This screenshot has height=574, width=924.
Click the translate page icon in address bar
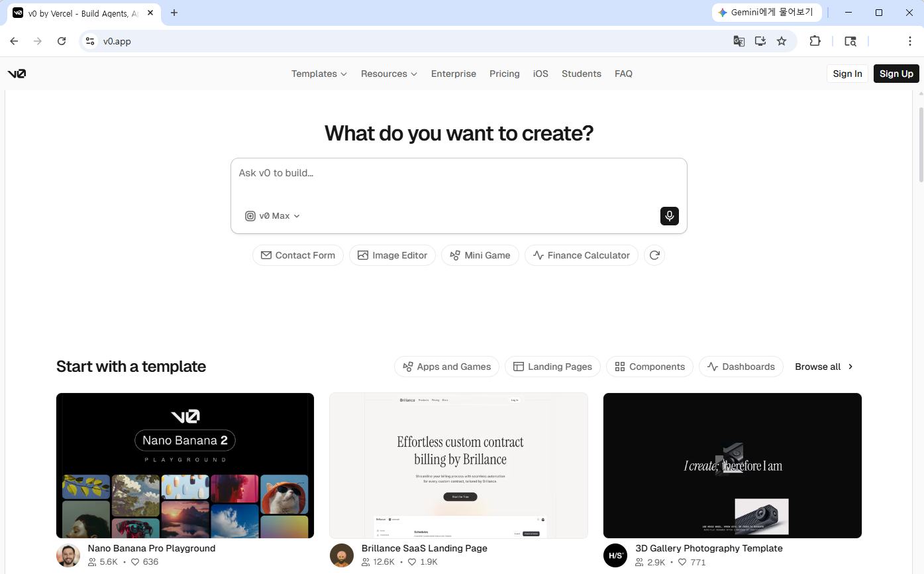pyautogui.click(x=739, y=41)
